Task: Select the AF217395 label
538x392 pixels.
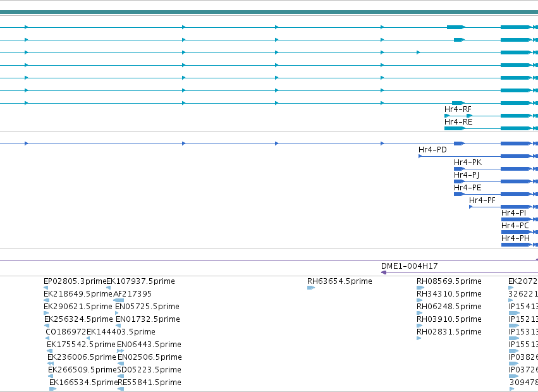Action: point(132,294)
